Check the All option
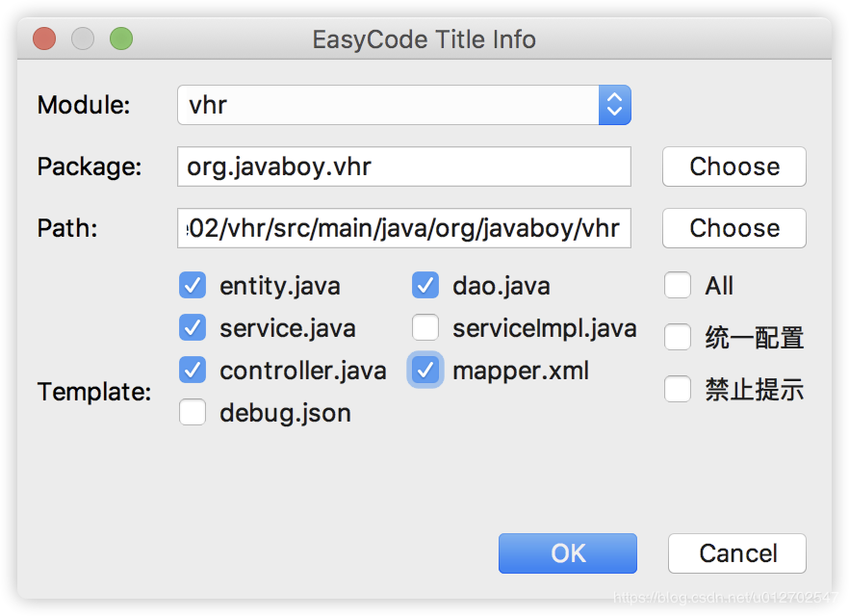Screen dimensions: 849x616 pos(678,285)
